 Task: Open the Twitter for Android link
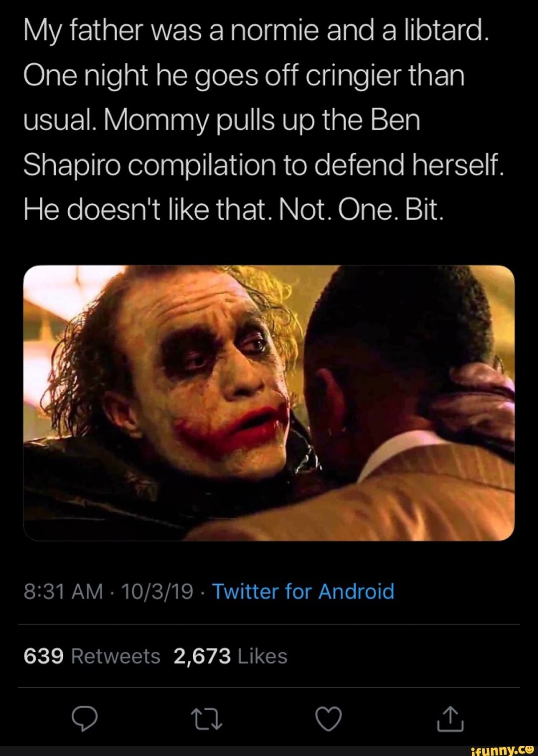(303, 592)
